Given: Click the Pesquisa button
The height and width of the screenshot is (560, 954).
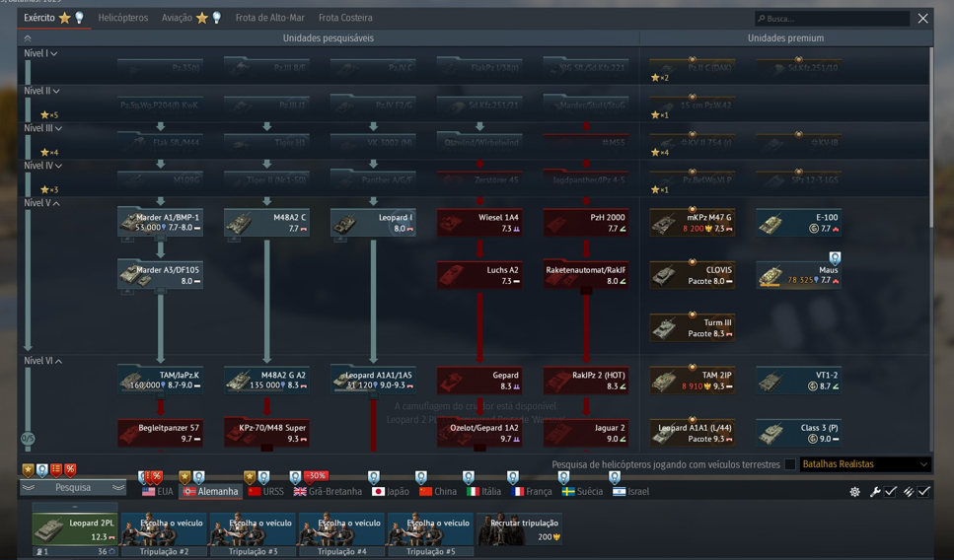Looking at the screenshot, I should point(73,488).
